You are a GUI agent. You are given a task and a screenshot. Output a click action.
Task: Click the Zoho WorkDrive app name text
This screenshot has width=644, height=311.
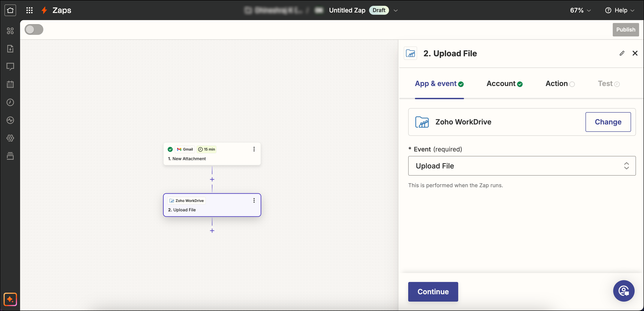463,122
